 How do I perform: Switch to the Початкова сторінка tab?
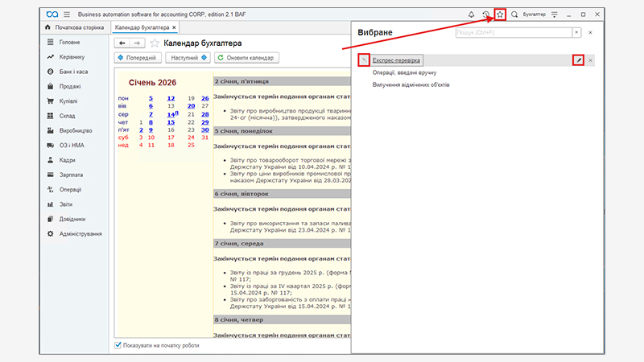(72, 27)
